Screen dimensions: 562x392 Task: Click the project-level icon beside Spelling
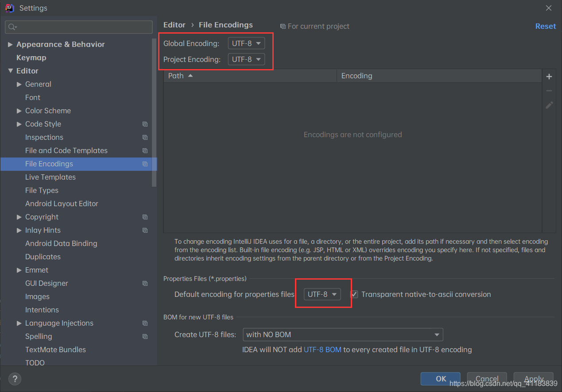coord(145,337)
